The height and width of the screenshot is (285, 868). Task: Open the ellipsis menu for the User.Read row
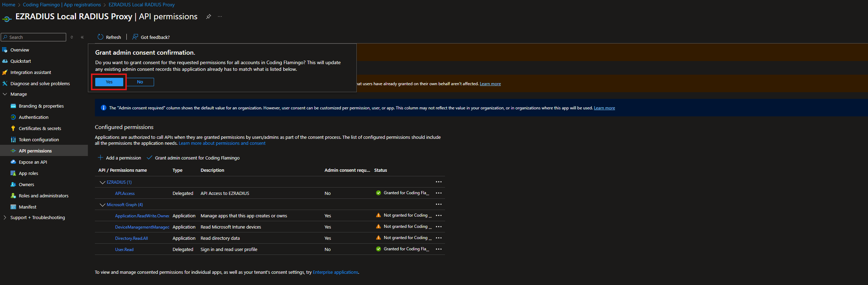click(438, 249)
